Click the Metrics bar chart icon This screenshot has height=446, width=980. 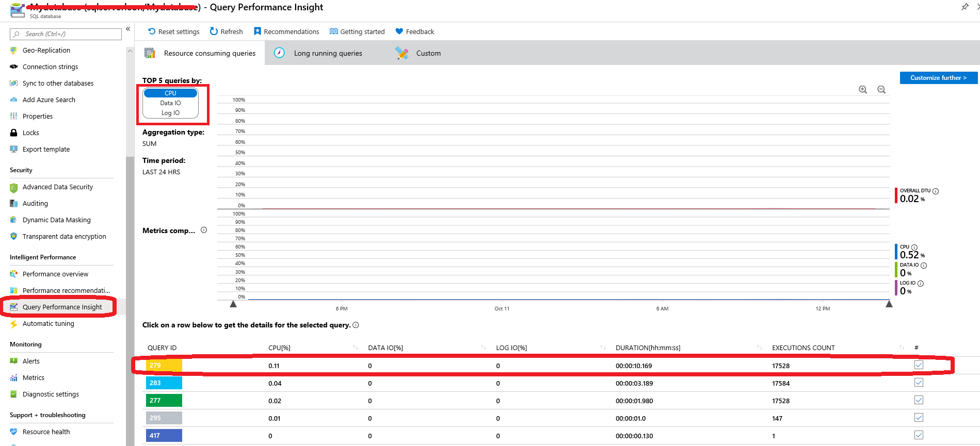coord(14,377)
